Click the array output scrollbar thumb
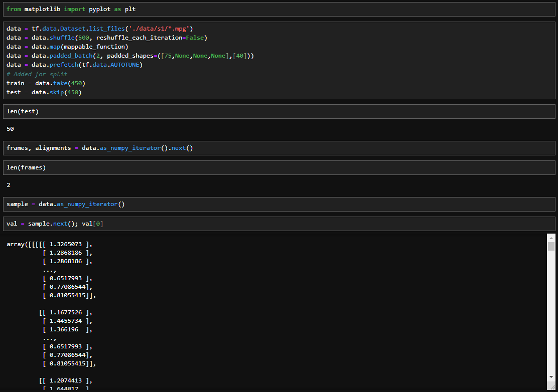The height and width of the screenshot is (392, 558). tap(551, 246)
